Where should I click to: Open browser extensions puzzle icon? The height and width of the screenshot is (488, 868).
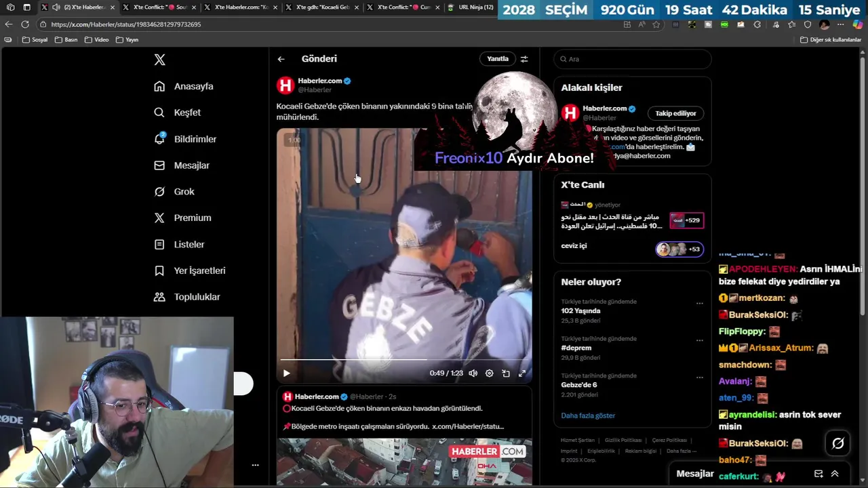pyautogui.click(x=757, y=24)
